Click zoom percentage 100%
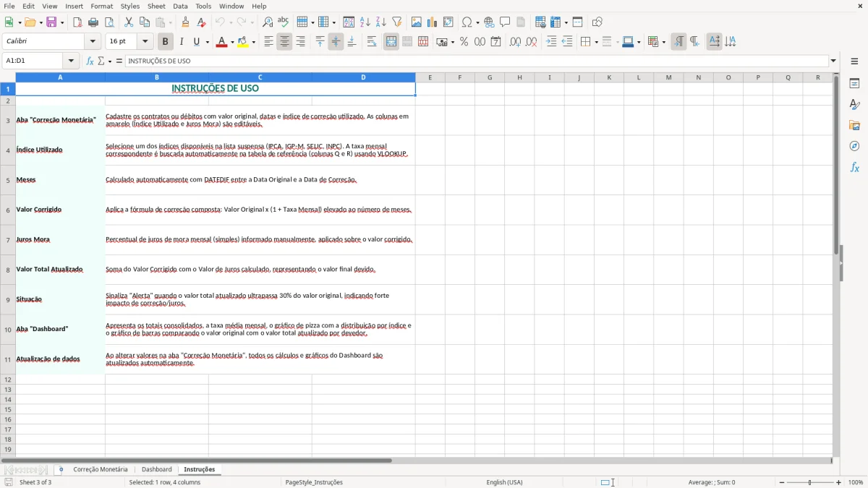The image size is (868, 488). [856, 482]
